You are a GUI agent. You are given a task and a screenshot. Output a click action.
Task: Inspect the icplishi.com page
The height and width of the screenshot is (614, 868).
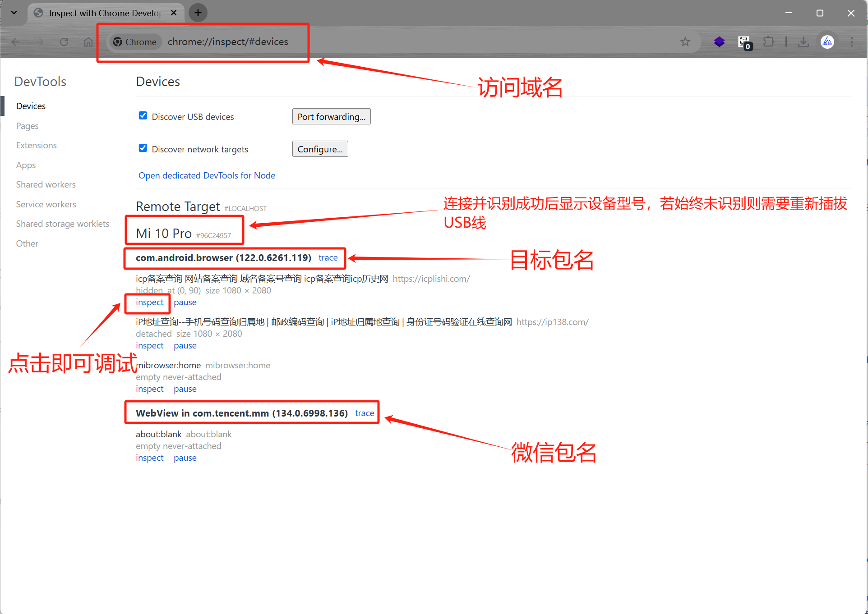150,302
